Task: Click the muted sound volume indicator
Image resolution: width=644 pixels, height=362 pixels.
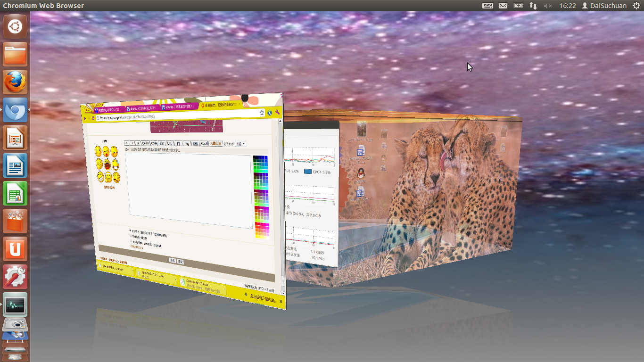Action: 548,6
